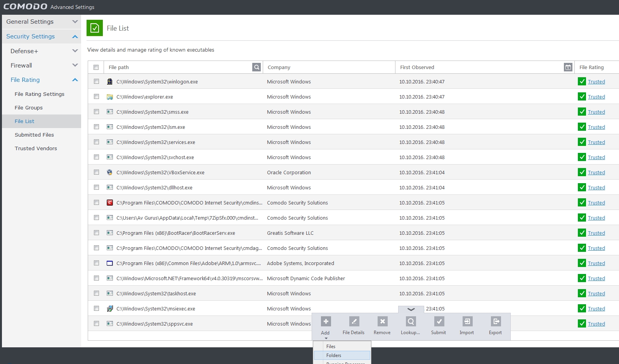Select the services.exe row checkbox
This screenshot has height=364, width=619.
96,142
